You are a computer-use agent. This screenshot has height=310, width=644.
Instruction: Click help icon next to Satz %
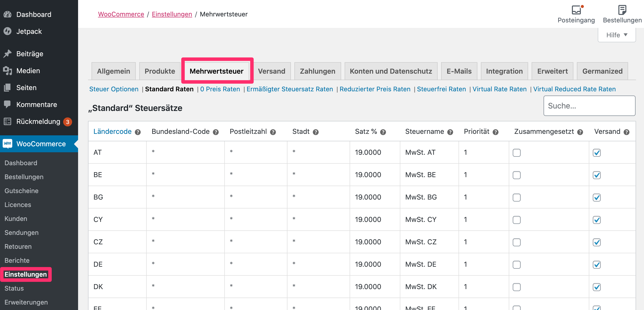click(x=383, y=132)
